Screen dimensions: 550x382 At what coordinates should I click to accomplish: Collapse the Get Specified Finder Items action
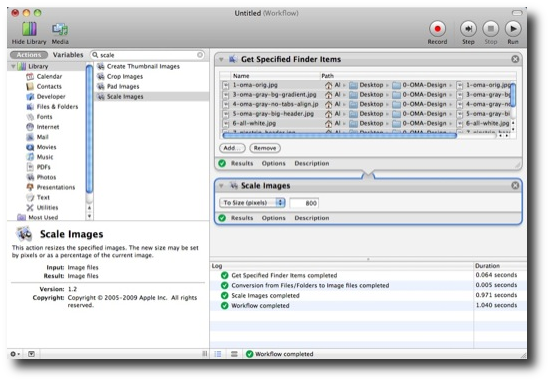coord(221,60)
